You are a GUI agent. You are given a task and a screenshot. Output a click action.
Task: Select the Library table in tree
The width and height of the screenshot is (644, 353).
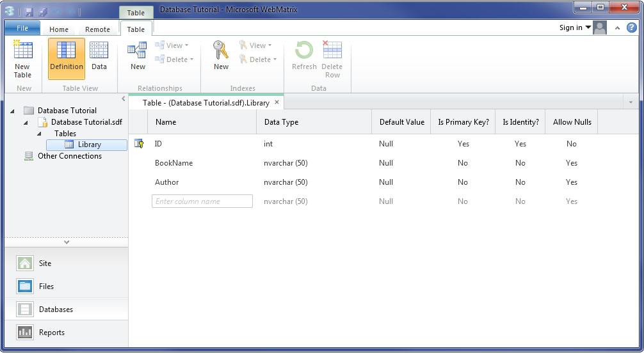(x=86, y=145)
